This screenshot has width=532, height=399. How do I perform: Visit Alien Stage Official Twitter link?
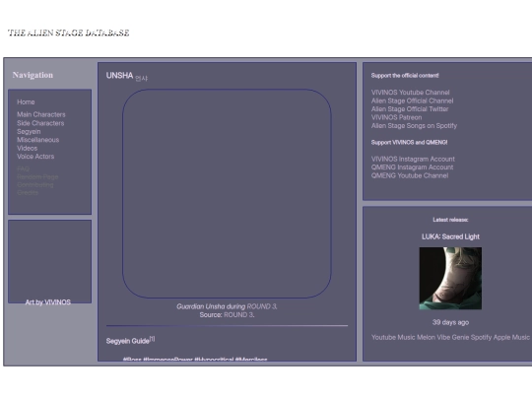410,109
